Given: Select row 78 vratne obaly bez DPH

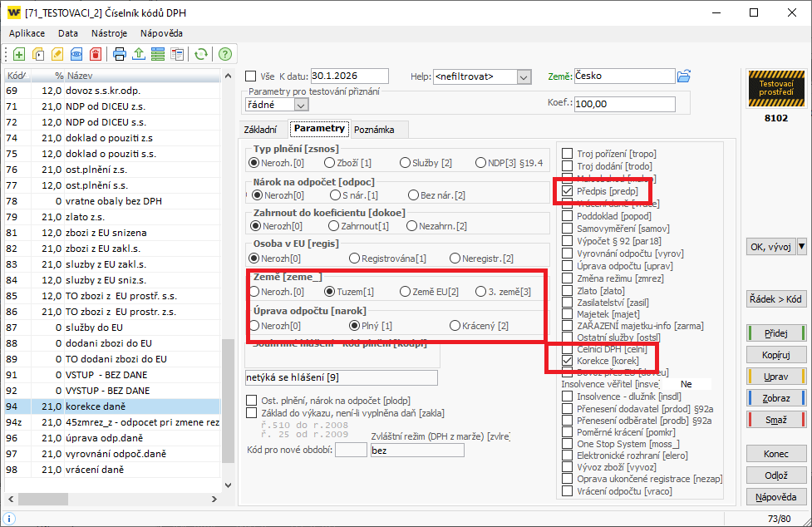Looking at the screenshot, I should pyautogui.click(x=112, y=201).
